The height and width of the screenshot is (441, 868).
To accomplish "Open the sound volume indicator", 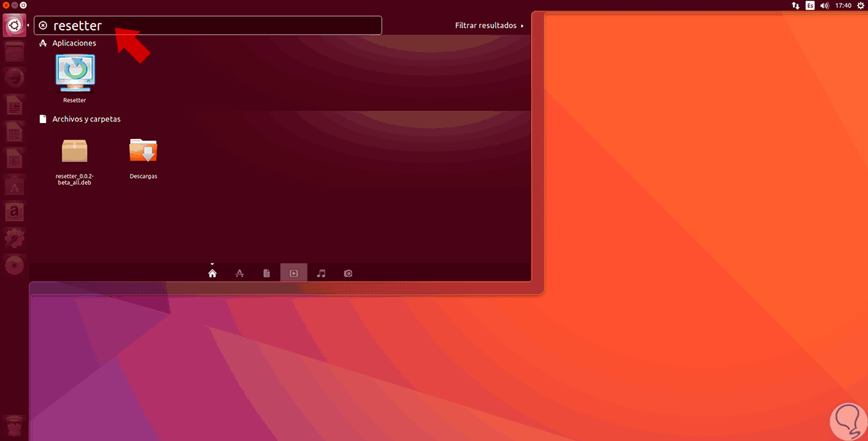I will [x=825, y=5].
